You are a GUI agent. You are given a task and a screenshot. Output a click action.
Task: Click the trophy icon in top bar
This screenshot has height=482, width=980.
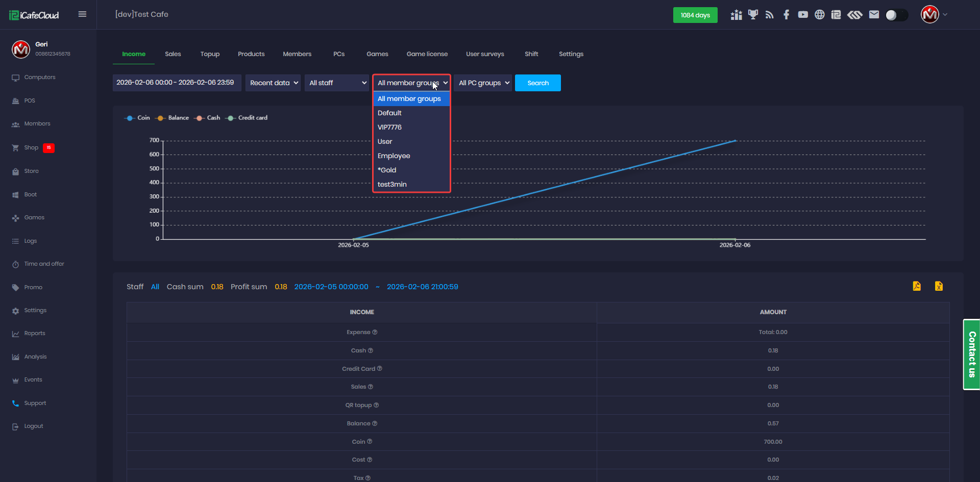coord(753,15)
